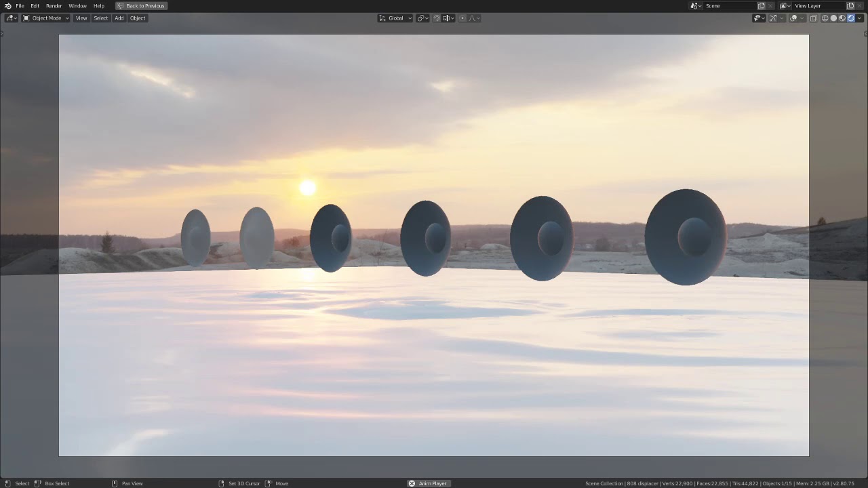868x488 pixels.
Task: Click the Blender logo icon
Action: pyautogui.click(x=7, y=5)
